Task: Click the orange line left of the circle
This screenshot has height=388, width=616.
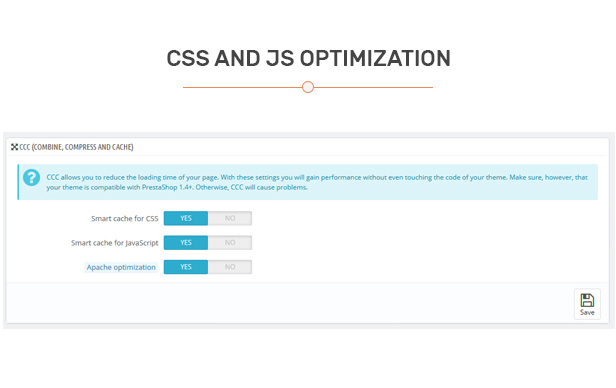Action: (242, 87)
